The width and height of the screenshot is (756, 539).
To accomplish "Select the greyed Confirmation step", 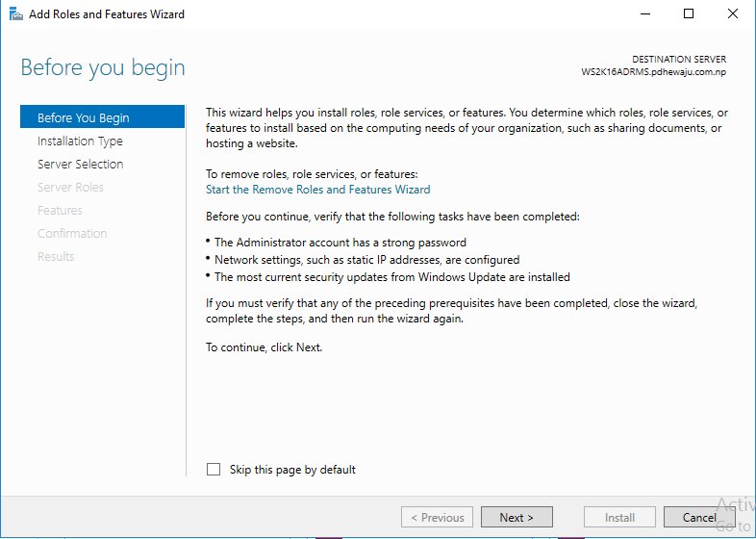I will coord(72,234).
